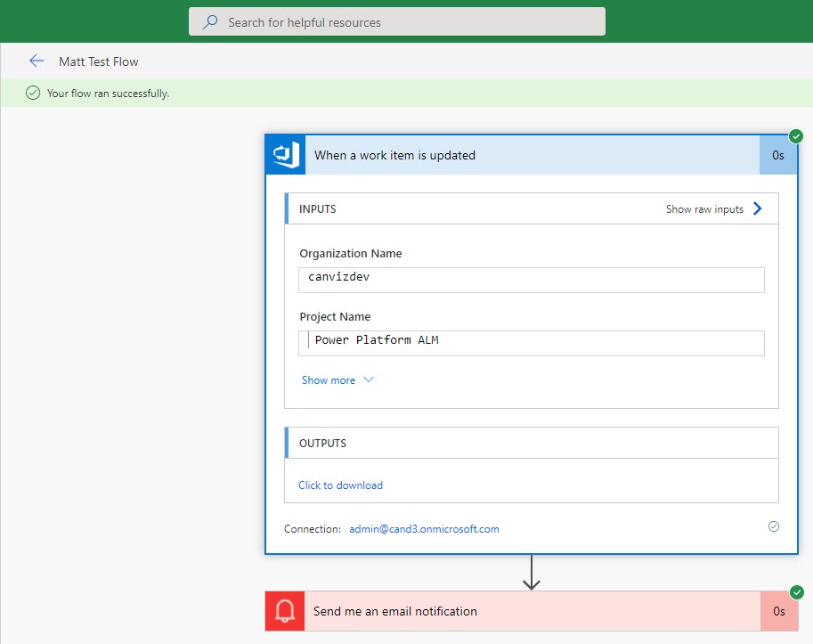Click the success checkmark icon in banner
This screenshot has width=813, height=644.
coord(33,93)
